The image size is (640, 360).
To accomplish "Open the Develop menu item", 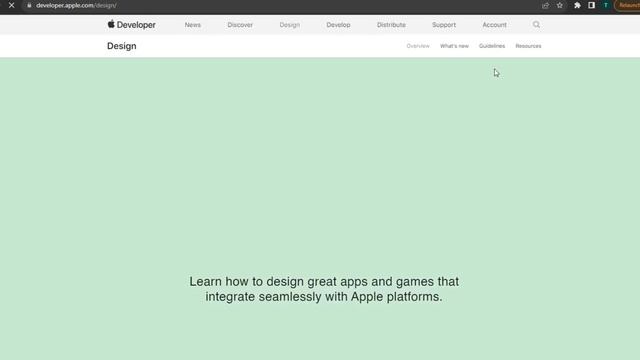I will pyautogui.click(x=338, y=25).
